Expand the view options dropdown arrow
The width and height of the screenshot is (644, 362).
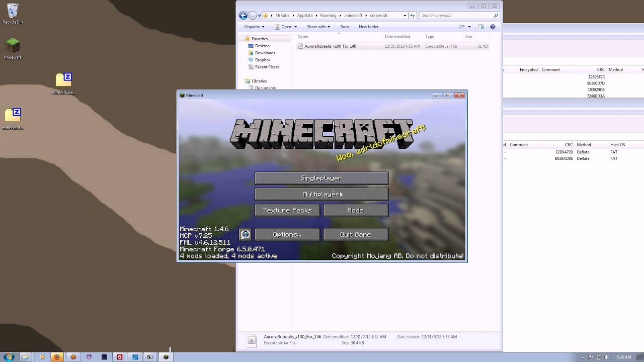(469, 27)
